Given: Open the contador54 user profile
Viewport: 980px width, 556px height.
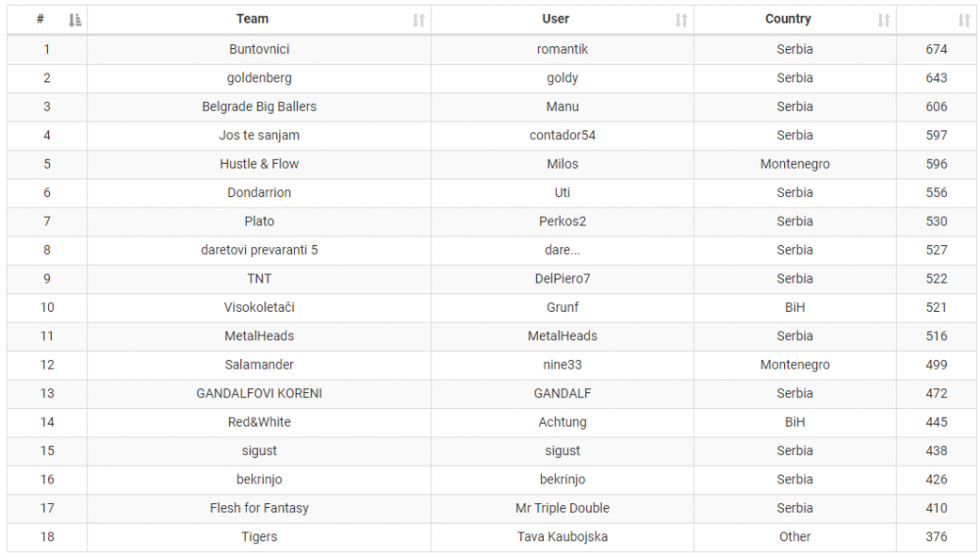Looking at the screenshot, I should [563, 135].
